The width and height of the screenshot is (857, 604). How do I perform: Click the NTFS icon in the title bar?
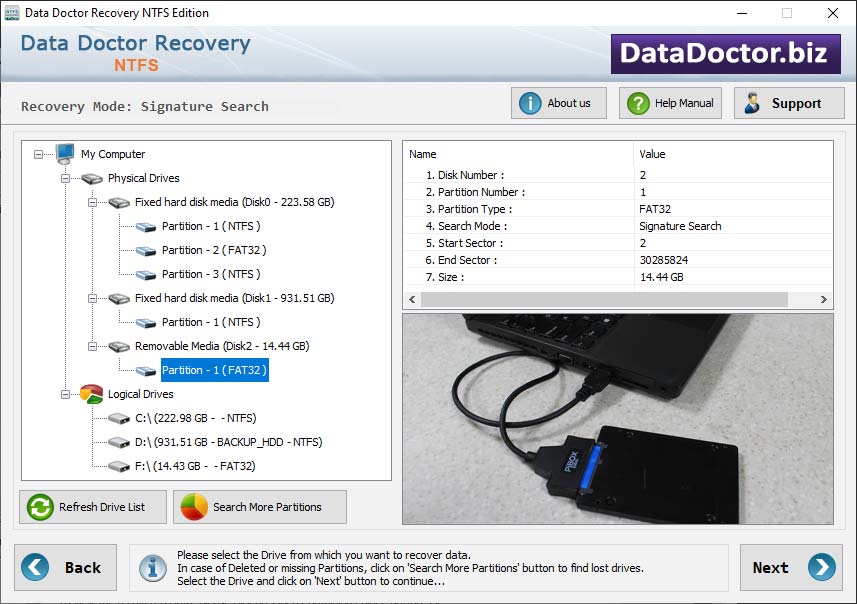pos(11,13)
